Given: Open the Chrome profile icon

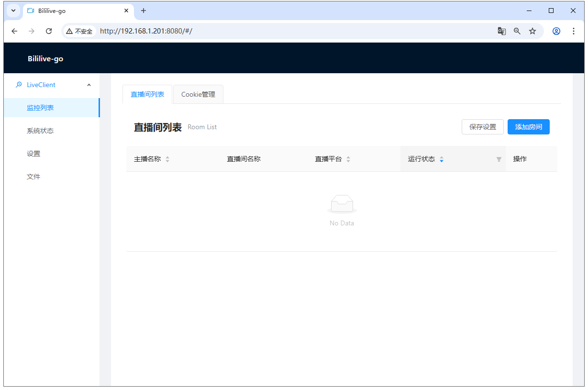Looking at the screenshot, I should (x=556, y=31).
